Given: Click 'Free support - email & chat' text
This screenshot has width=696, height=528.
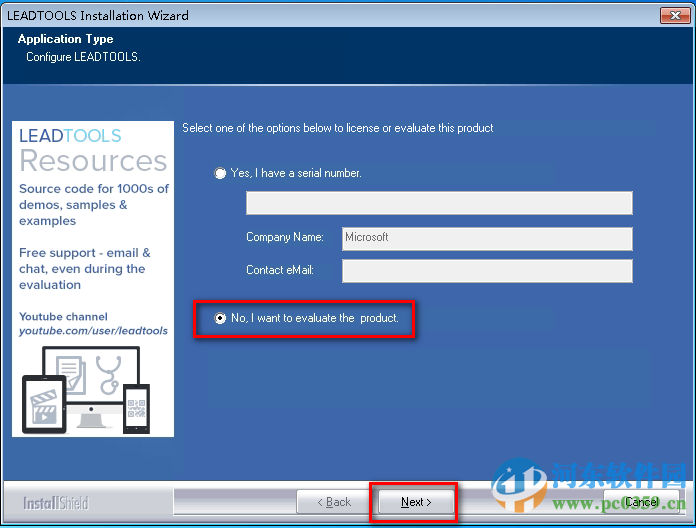Looking at the screenshot, I should point(85,268).
